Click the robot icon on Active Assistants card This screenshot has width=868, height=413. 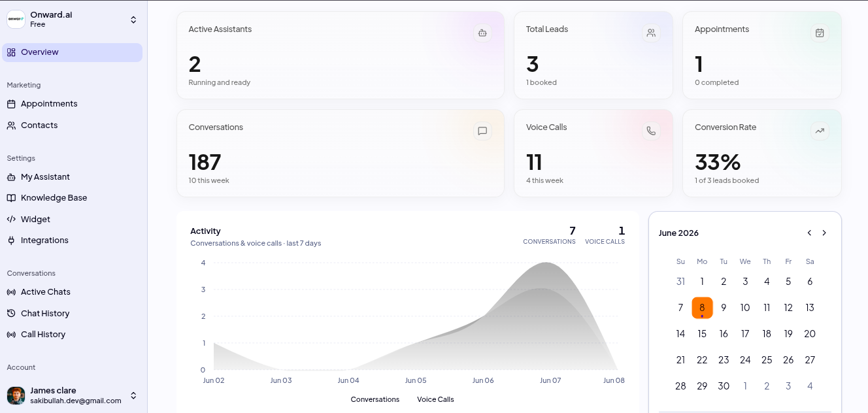click(x=482, y=33)
